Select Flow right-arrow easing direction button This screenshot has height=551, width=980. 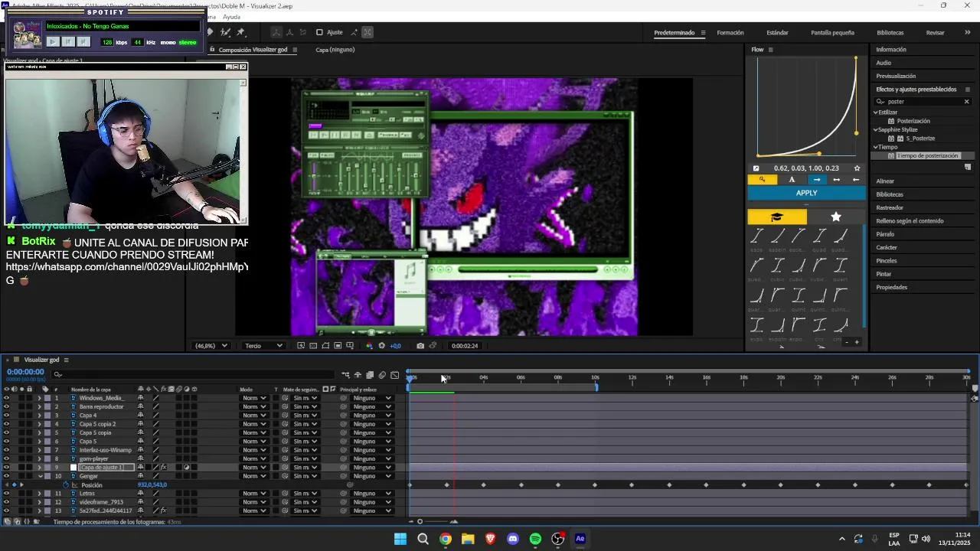(817, 180)
